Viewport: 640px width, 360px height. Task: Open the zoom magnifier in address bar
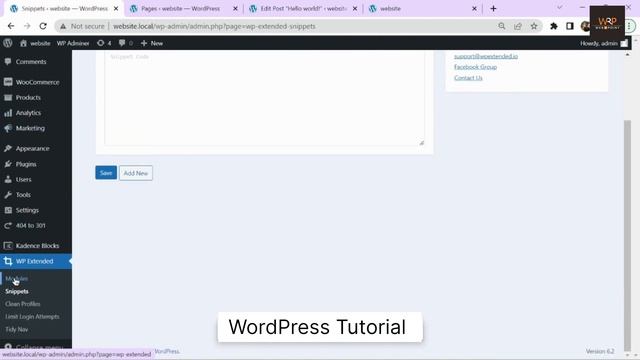pos(502,26)
